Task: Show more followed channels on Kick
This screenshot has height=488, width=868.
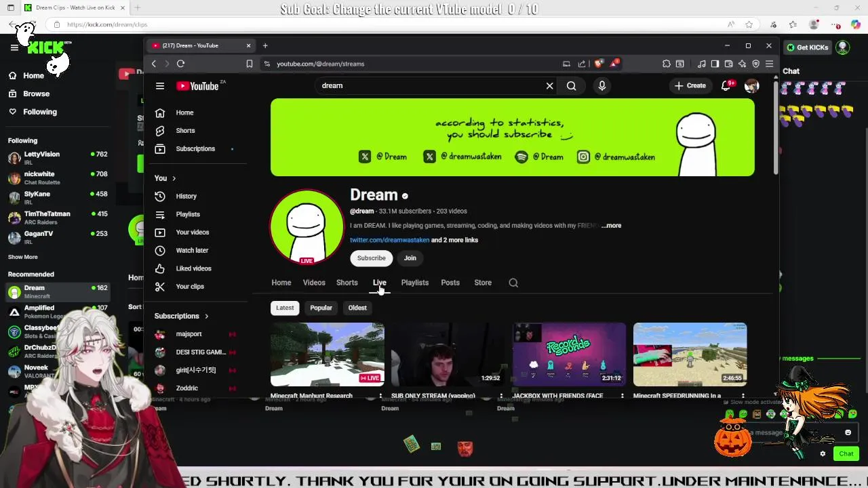Action: (x=23, y=257)
